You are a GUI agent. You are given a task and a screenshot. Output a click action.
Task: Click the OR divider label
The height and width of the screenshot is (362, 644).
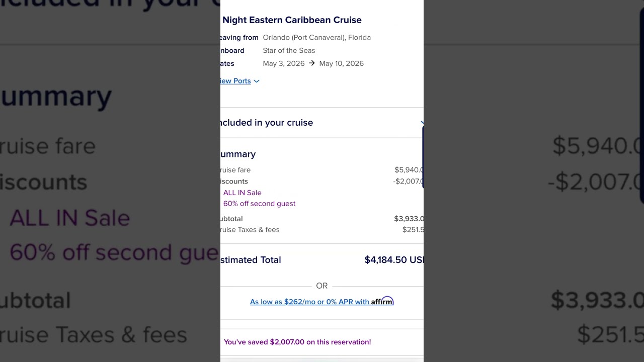[322, 286]
